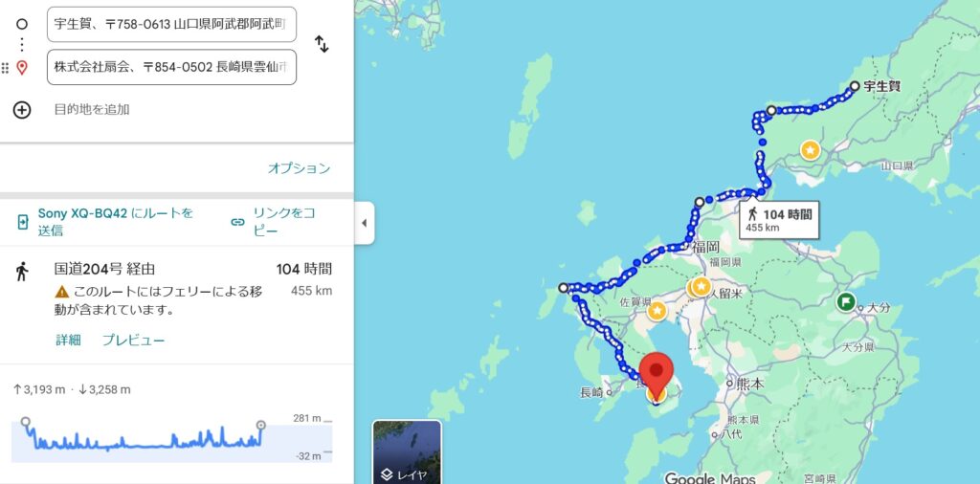
Task: Click the warning triangle ferry notice icon
Action: pyautogui.click(x=62, y=292)
